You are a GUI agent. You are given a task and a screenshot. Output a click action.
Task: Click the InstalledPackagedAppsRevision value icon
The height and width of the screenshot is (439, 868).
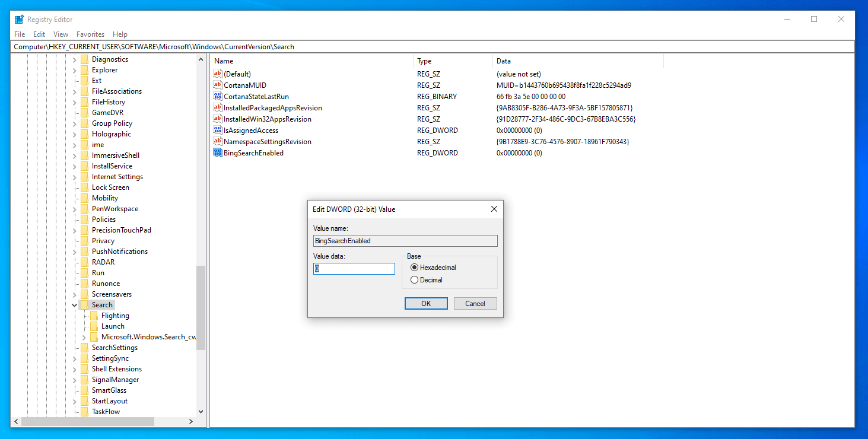click(x=217, y=108)
